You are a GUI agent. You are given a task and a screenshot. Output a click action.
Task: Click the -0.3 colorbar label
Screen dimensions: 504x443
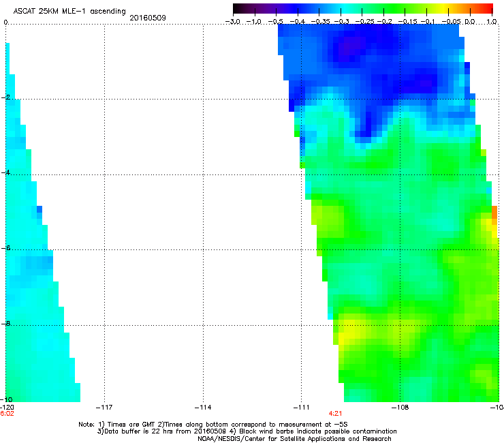click(342, 22)
